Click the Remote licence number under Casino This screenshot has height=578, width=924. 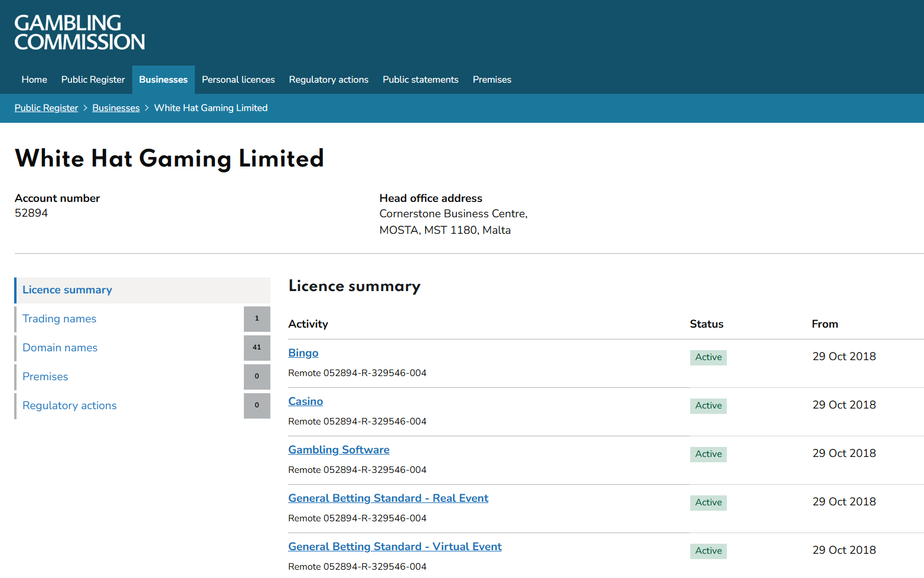357,422
